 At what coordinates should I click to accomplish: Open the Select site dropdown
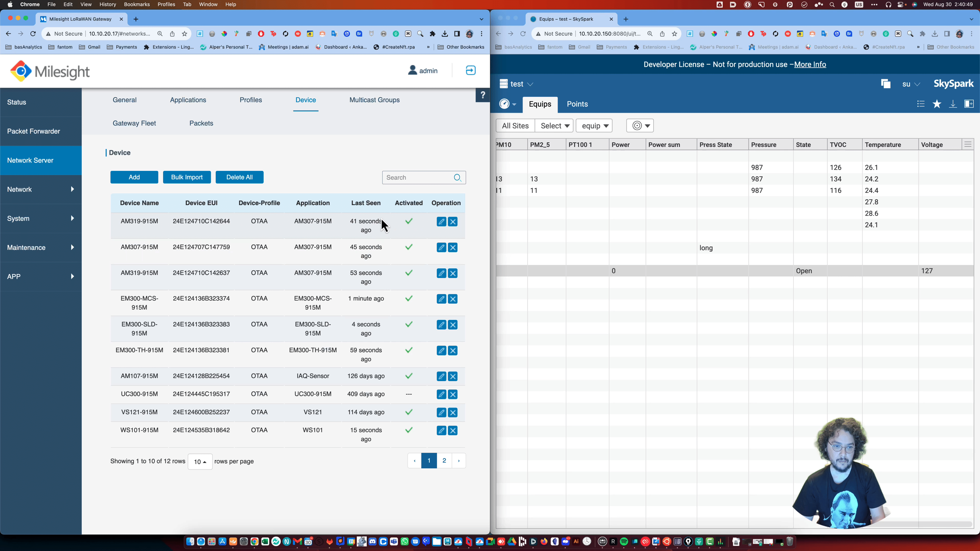[x=554, y=126]
